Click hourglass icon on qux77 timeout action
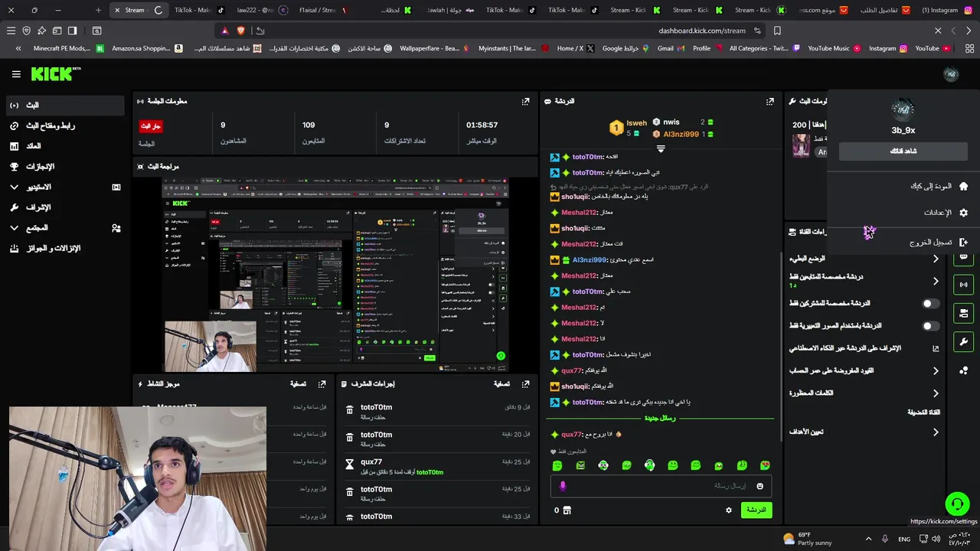The height and width of the screenshot is (551, 980). (350, 465)
